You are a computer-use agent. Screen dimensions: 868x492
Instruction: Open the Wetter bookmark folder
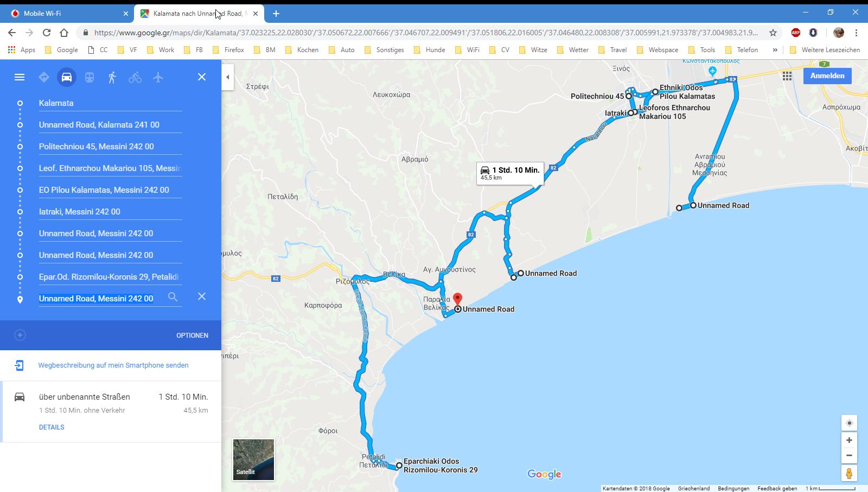pos(572,49)
